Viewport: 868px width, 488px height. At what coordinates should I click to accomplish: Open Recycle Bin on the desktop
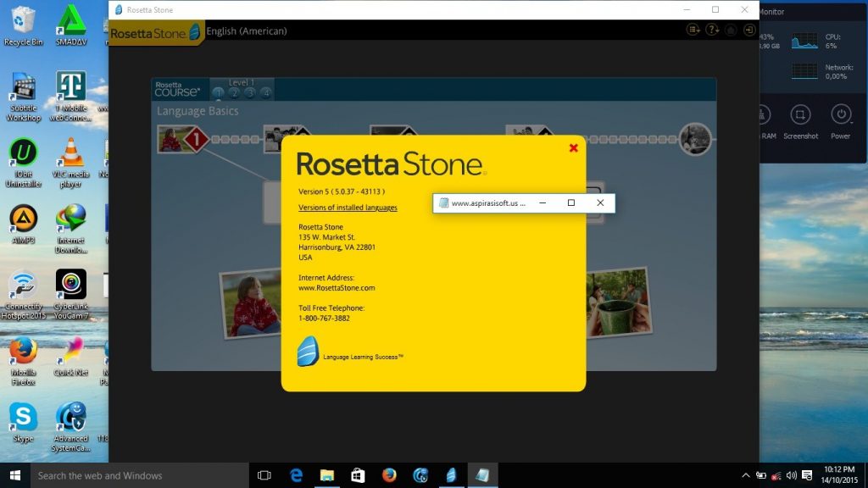click(x=23, y=26)
